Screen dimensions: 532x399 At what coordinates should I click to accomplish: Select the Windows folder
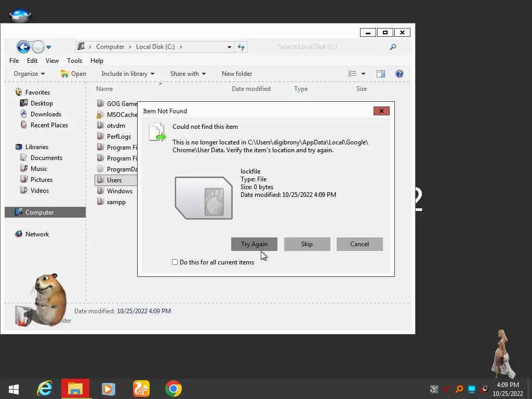click(114, 191)
